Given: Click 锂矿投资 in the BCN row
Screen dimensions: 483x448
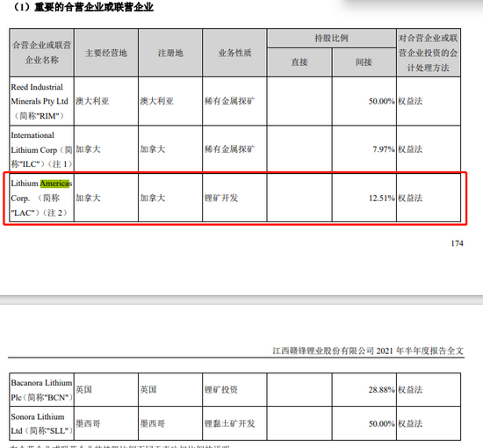Looking at the screenshot, I should click(221, 390).
